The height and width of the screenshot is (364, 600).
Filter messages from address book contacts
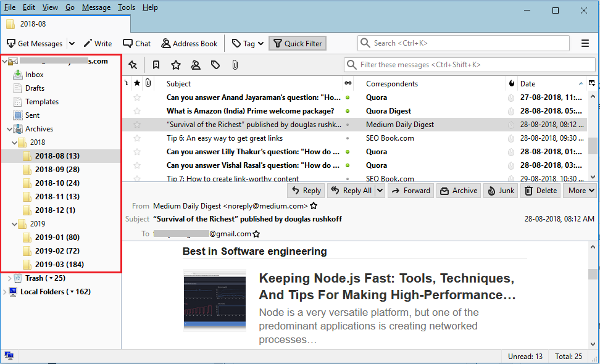coord(196,64)
